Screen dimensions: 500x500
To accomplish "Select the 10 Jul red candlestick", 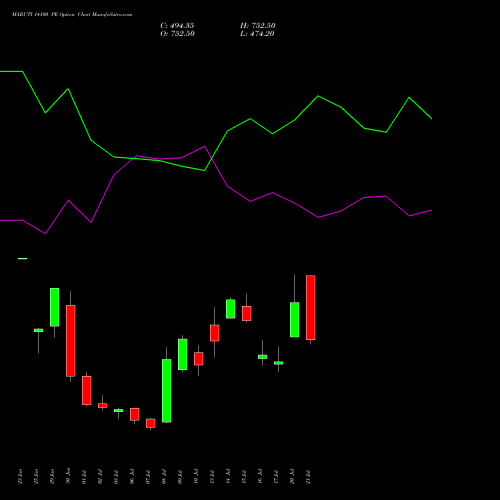I will [199, 359].
